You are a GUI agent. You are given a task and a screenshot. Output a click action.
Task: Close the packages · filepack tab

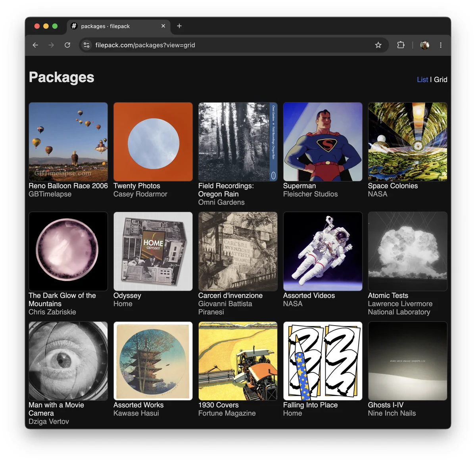coord(163,26)
